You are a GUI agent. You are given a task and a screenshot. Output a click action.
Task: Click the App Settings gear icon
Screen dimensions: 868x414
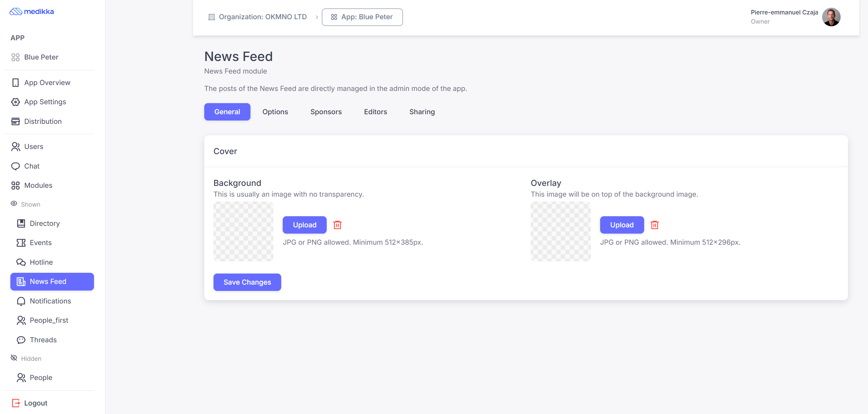15,102
